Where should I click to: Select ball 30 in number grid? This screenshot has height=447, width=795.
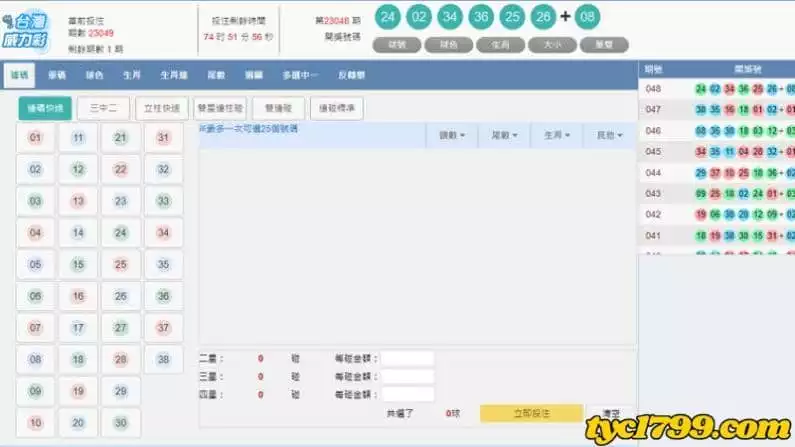(x=120, y=423)
